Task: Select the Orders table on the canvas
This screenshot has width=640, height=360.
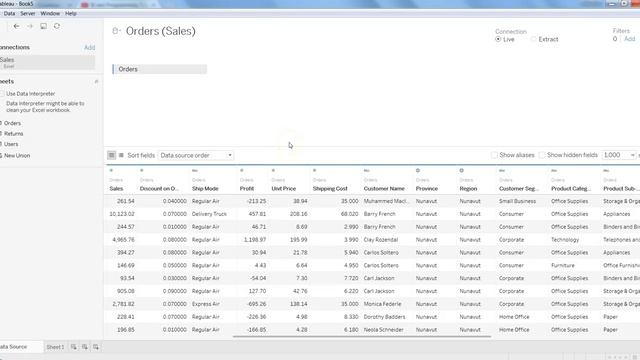Action: (x=160, y=69)
